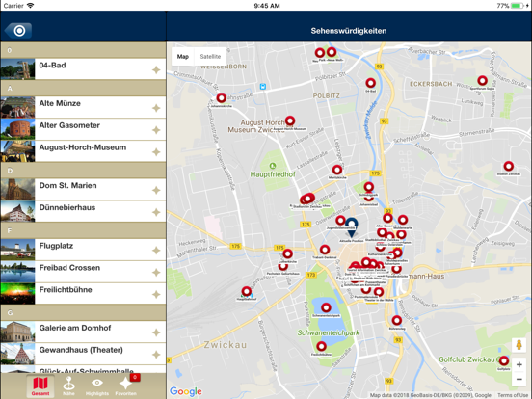Screen dimensions: 532x399
Task: Select the Stadion Zwickau map marker
Action: 508,166
